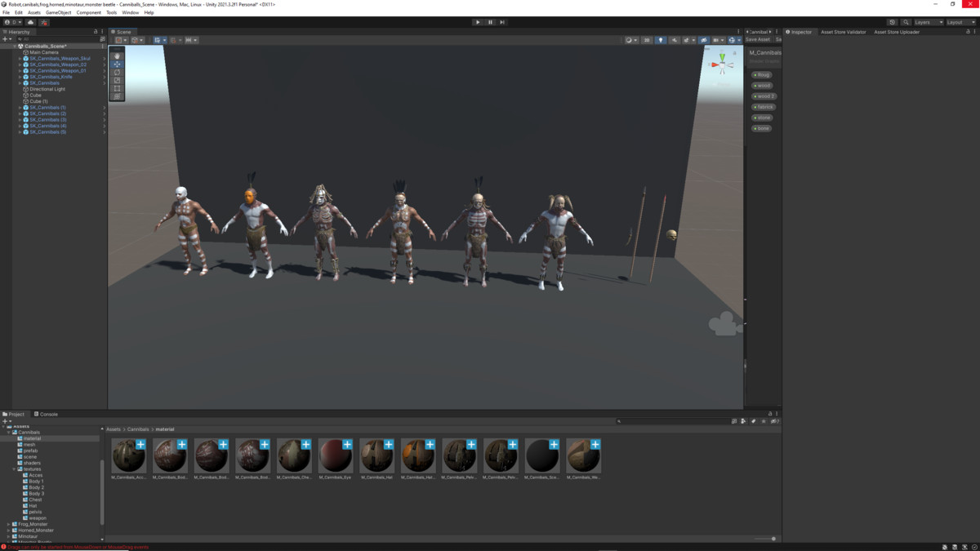Image resolution: width=980 pixels, height=551 pixels.
Task: Open the Undo History icon
Action: coord(892,22)
